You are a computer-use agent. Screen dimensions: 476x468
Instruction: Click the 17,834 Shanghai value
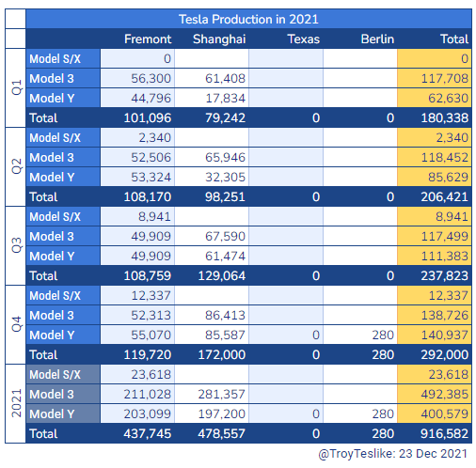point(212,98)
